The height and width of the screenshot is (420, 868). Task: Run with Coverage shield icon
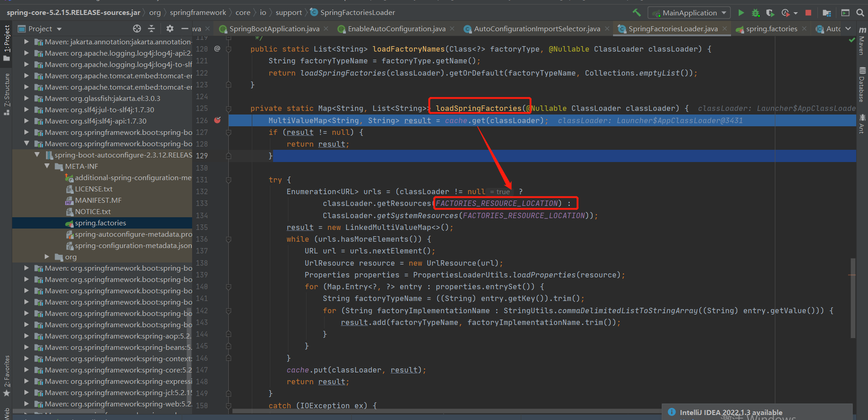point(770,13)
